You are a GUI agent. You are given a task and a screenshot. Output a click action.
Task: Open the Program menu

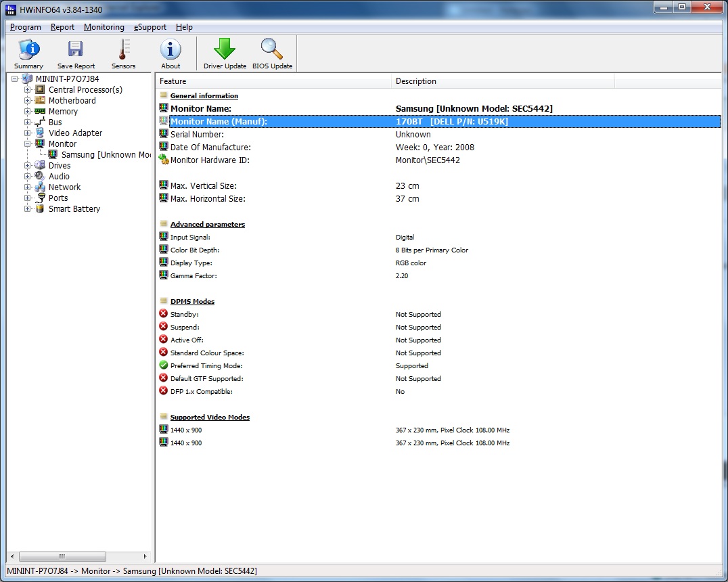click(26, 27)
